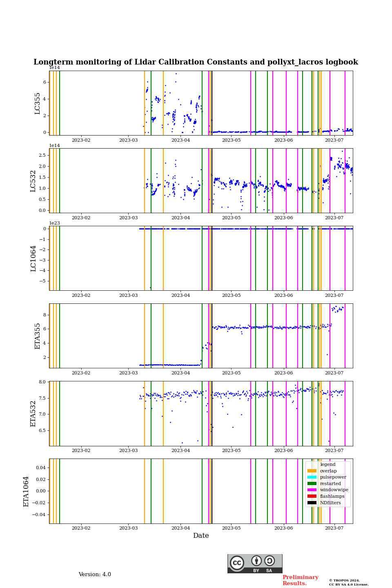
Task: Click the black NDfilters line in the ETA1064 panel
Action: click(212, 491)
